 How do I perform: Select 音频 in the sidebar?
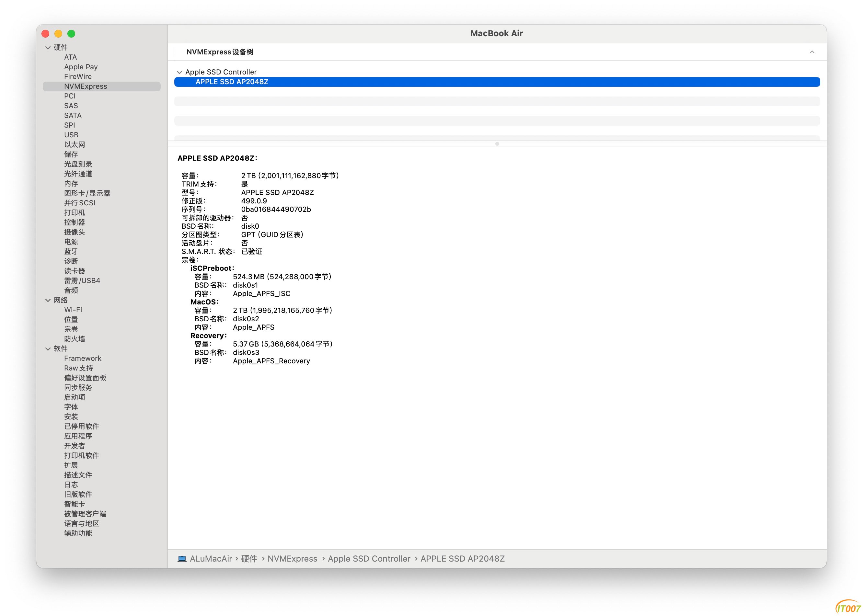71,291
